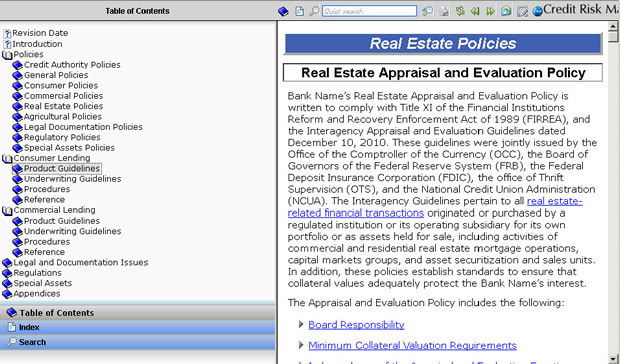Expand the Minimum Collateral Valuation Requirements arrow

tap(301, 345)
